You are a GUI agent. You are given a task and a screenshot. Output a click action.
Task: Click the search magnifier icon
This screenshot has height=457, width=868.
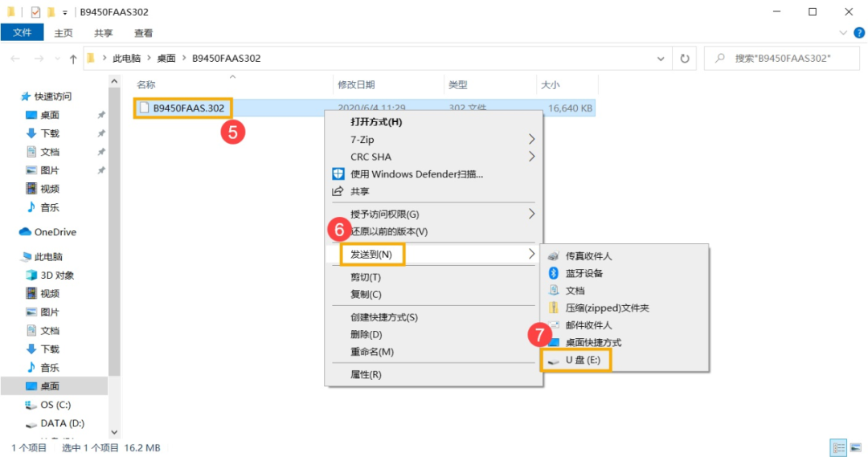pos(719,58)
